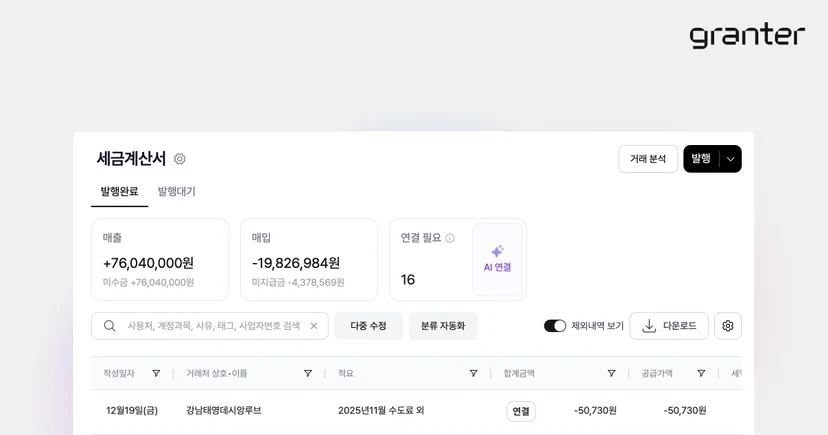The image size is (828, 435).
Task: Click the 12월19일(금) date cell
Action: coord(132,410)
